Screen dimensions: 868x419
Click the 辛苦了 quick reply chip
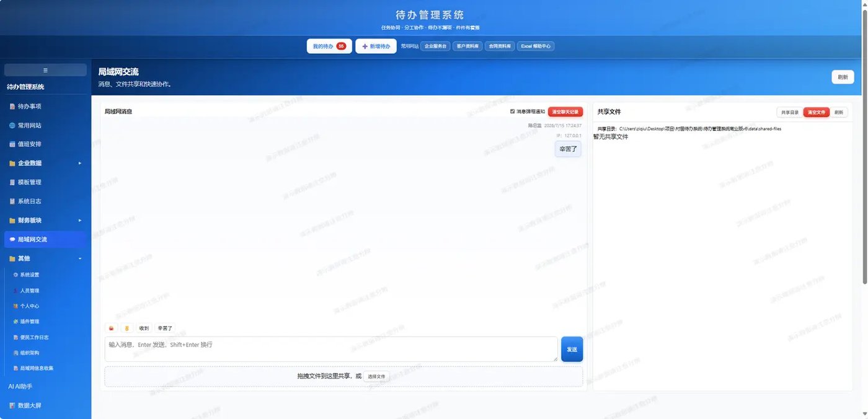click(x=166, y=328)
